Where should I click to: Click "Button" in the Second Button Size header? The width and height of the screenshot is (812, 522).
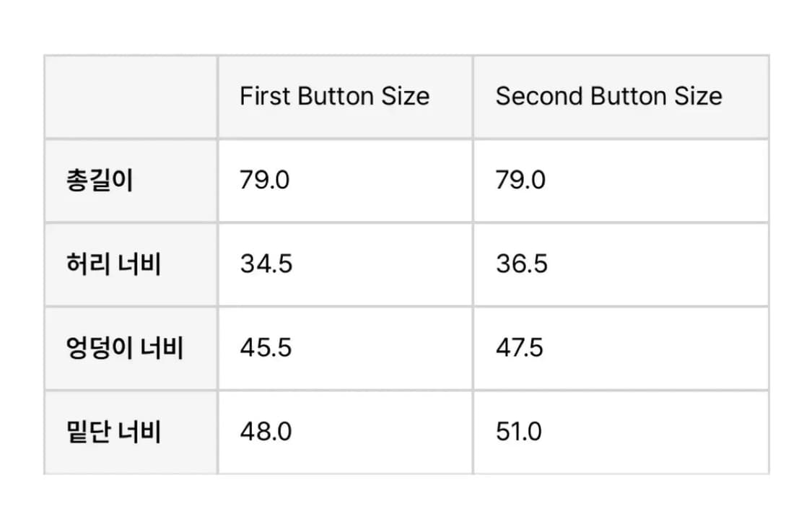pos(627,97)
